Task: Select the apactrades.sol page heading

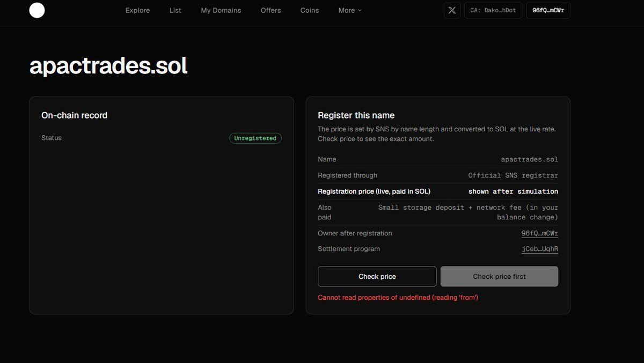Action: tap(108, 66)
